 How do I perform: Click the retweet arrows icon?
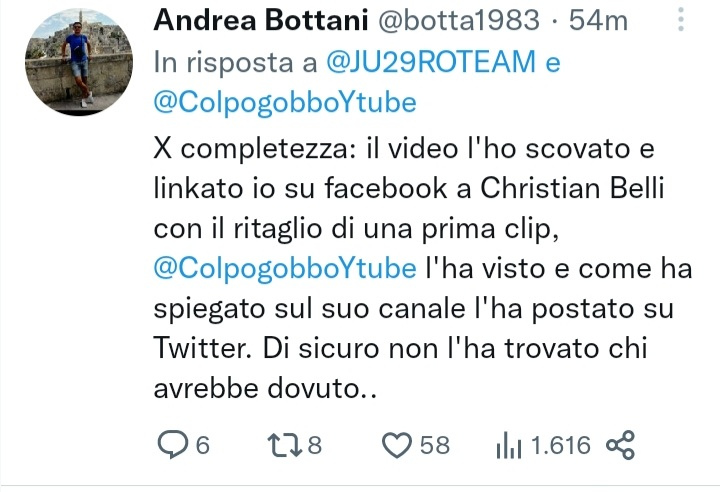click(285, 445)
